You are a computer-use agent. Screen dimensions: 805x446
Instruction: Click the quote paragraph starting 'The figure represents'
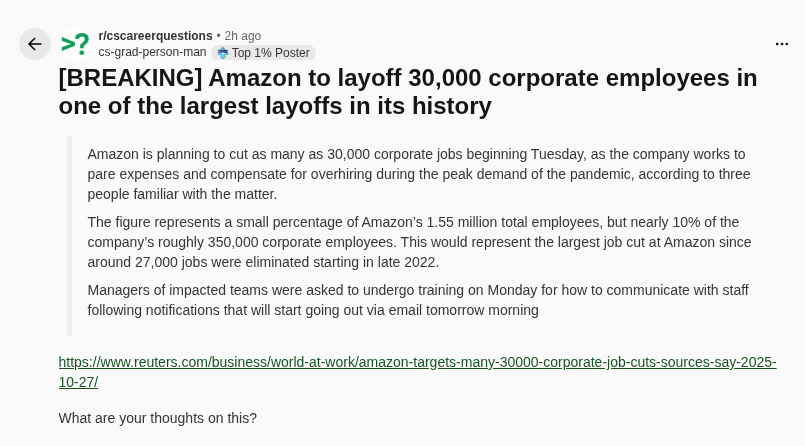(418, 242)
